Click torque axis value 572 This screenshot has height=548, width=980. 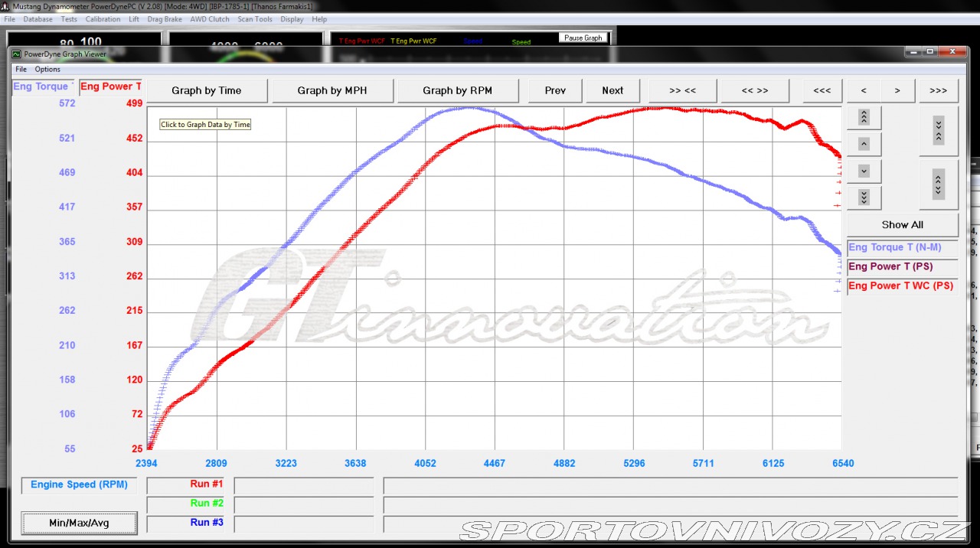coord(67,103)
